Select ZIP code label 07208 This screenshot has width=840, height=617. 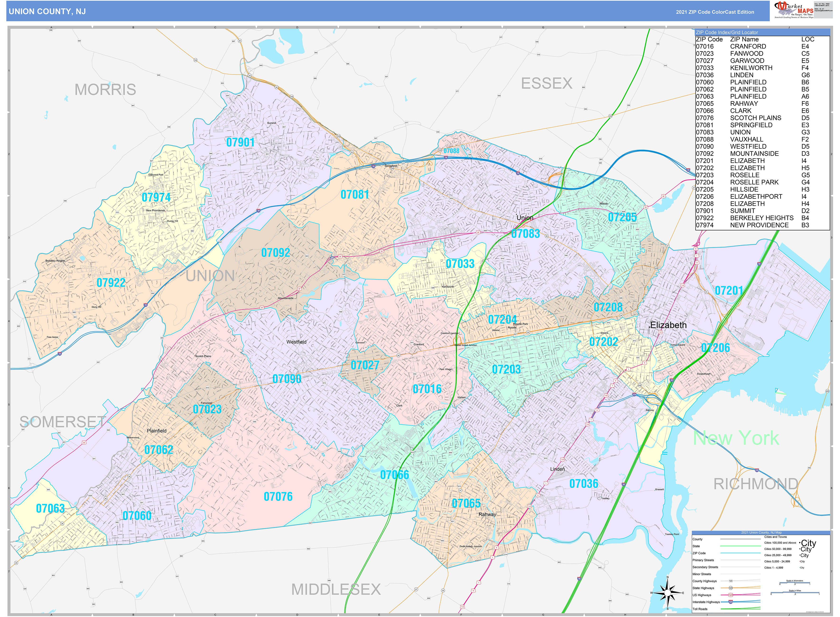tap(608, 307)
